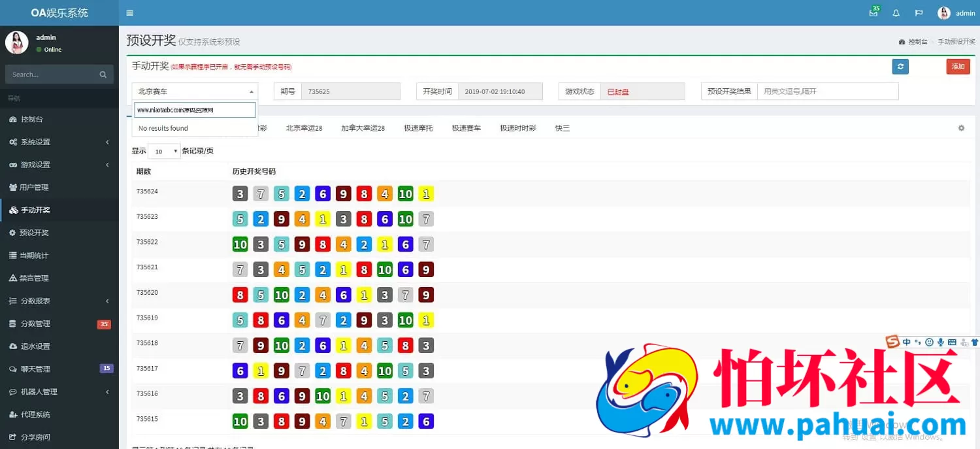Open the bell notifications icon
This screenshot has height=449, width=980.
(x=896, y=13)
